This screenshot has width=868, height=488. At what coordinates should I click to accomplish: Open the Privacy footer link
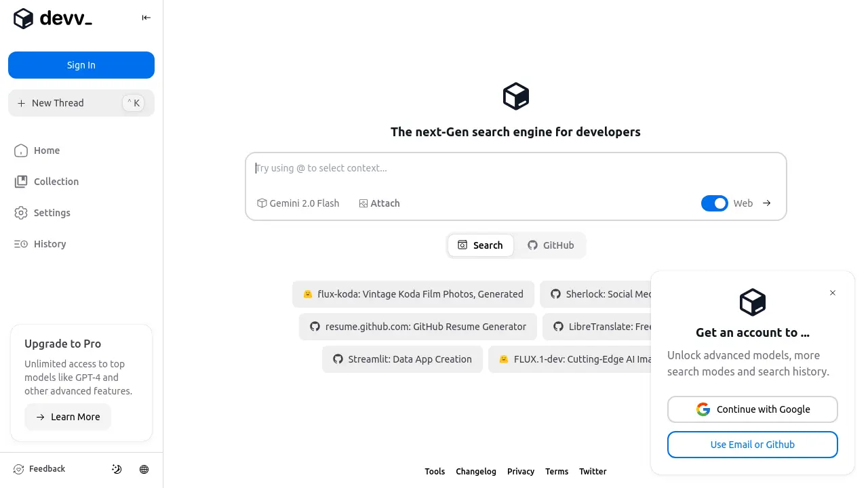click(x=521, y=472)
